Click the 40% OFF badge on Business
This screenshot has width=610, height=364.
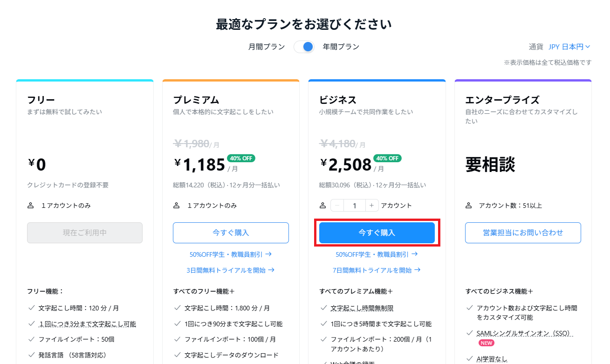tap(387, 158)
